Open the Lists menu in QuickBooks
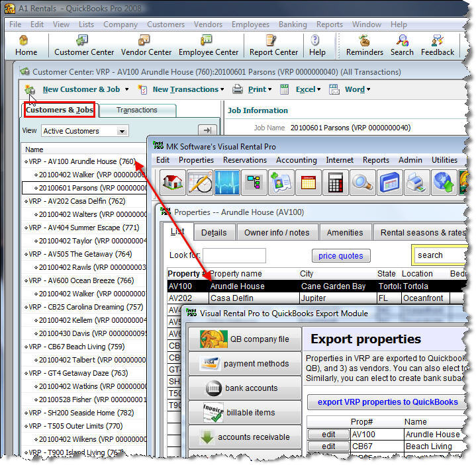Screen dimensions: 476x465 coord(86,24)
